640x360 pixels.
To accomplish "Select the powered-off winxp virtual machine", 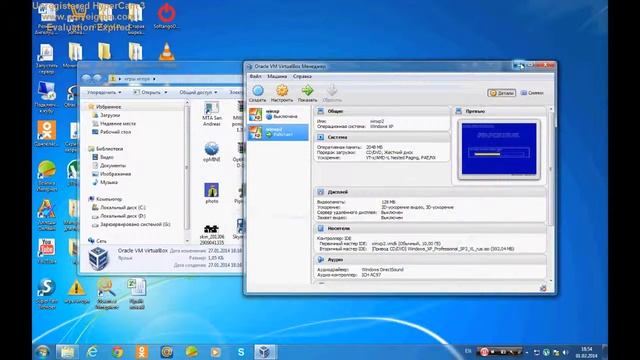I will [278, 114].
